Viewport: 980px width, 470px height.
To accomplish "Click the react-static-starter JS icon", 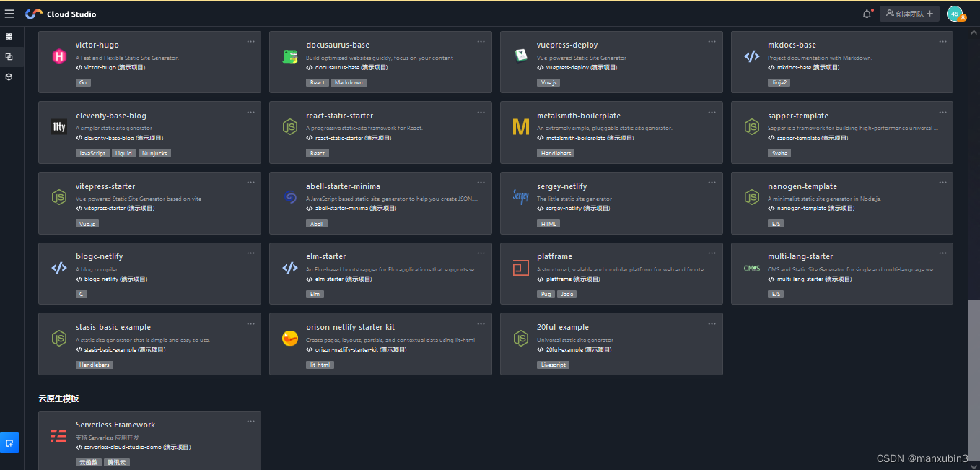I will [290, 127].
